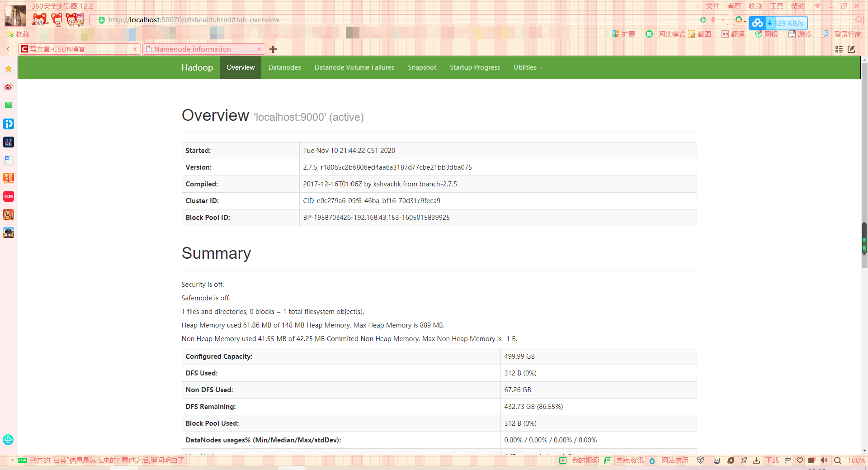Open 热点资讯 hot news in status bar

coord(624,460)
